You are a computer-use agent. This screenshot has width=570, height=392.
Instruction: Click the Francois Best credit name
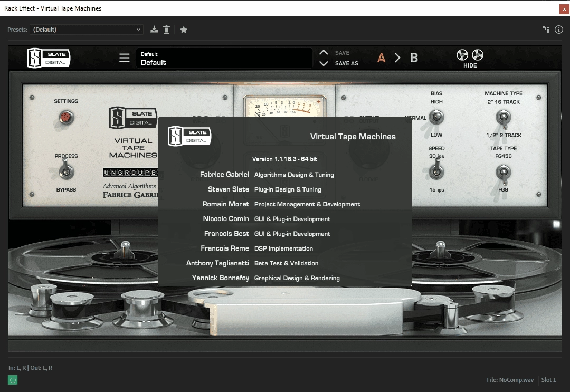coord(226,233)
